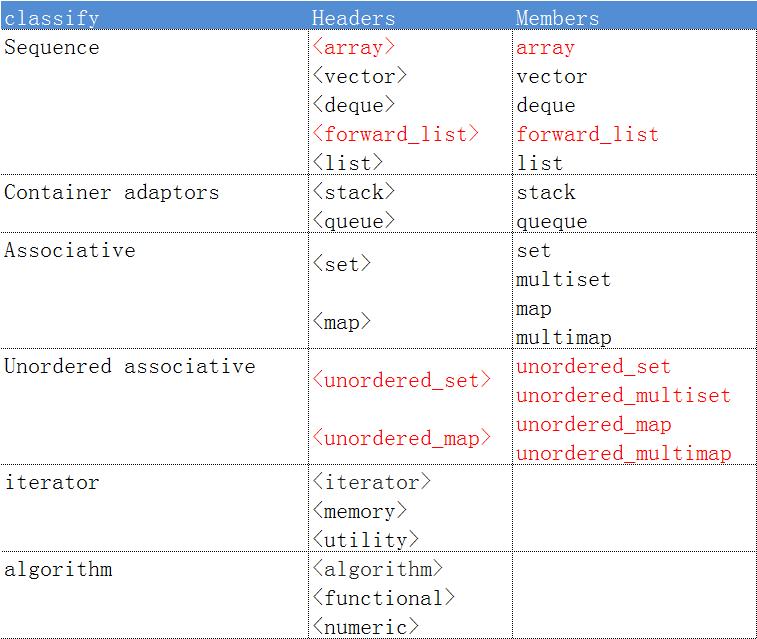757x639 pixels.
Task: Select the "Sequence" classification cell
Action: pyautogui.click(x=52, y=48)
